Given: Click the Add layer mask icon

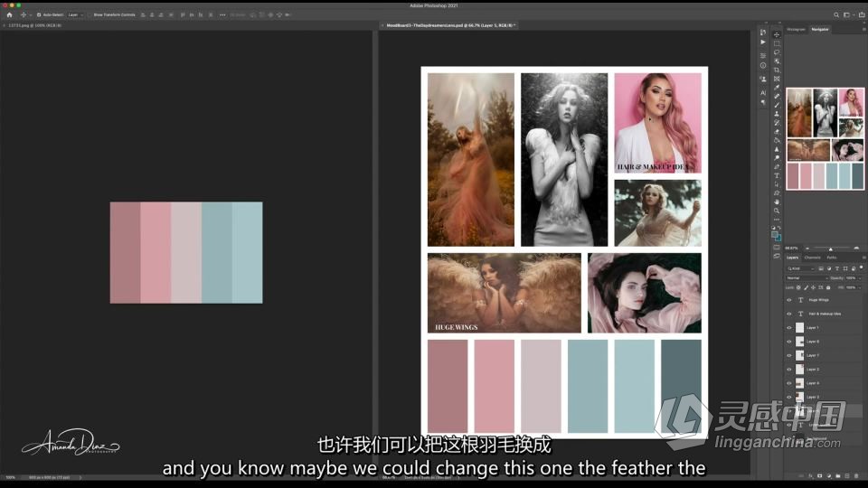Looking at the screenshot, I should coord(820,476).
